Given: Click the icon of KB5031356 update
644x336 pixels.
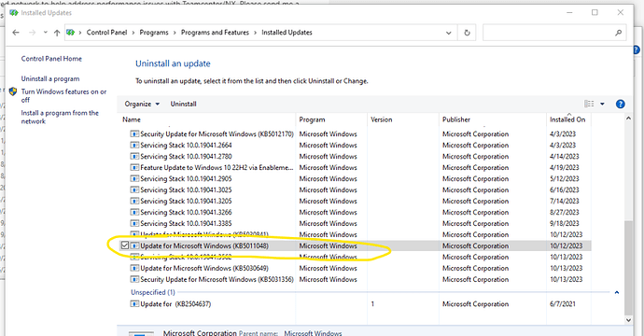Looking at the screenshot, I should coord(134,279).
